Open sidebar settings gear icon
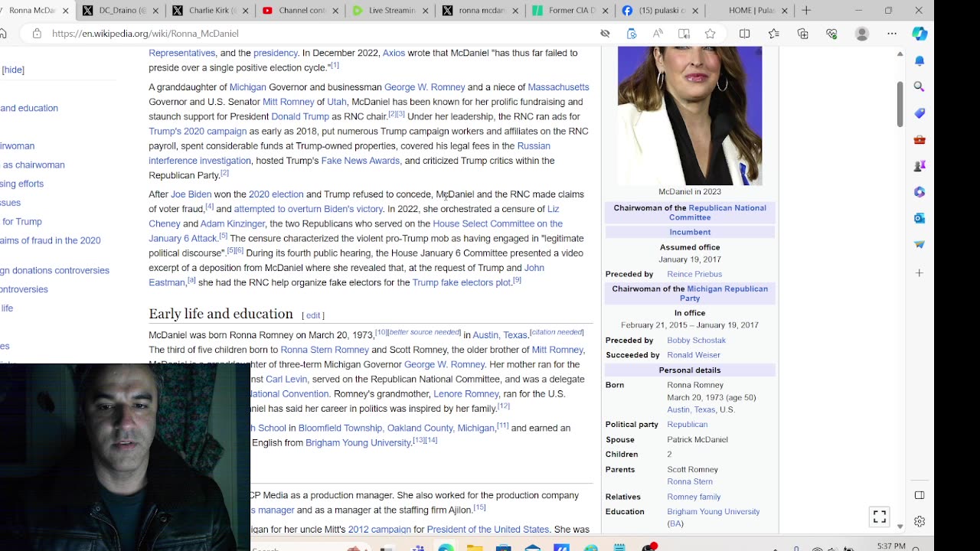The width and height of the screenshot is (980, 551). coord(920,521)
